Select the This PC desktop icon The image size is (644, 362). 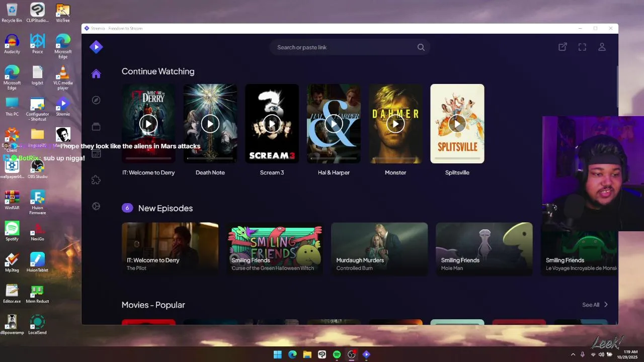tap(12, 106)
